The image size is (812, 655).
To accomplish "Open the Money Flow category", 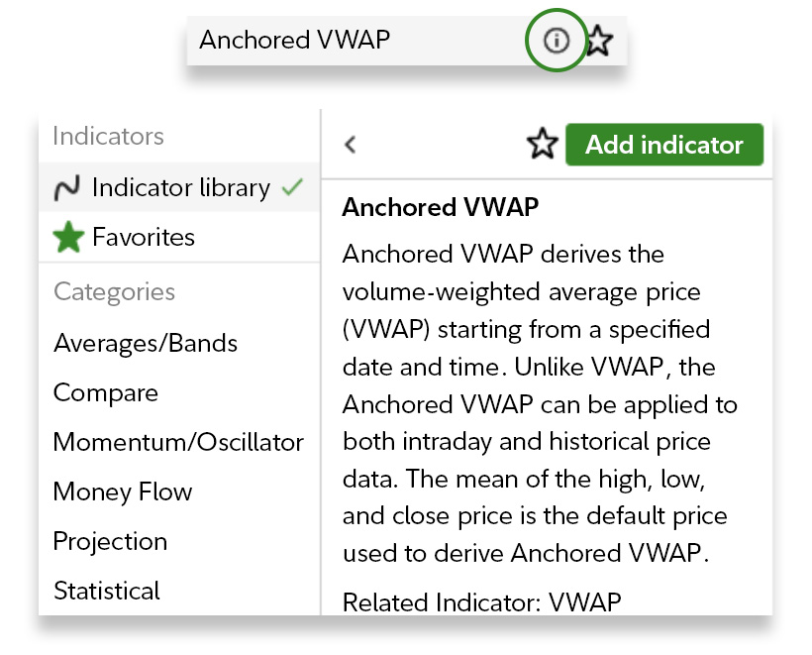I will click(x=123, y=491).
